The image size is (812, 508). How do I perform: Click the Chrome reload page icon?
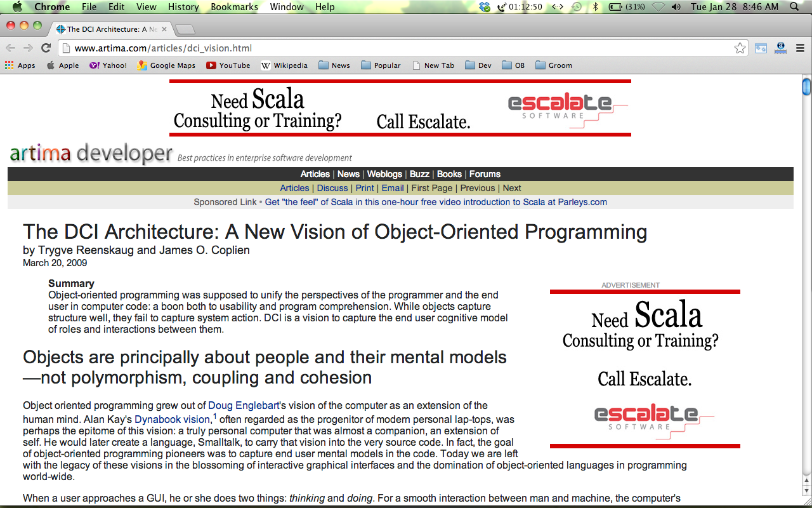46,48
